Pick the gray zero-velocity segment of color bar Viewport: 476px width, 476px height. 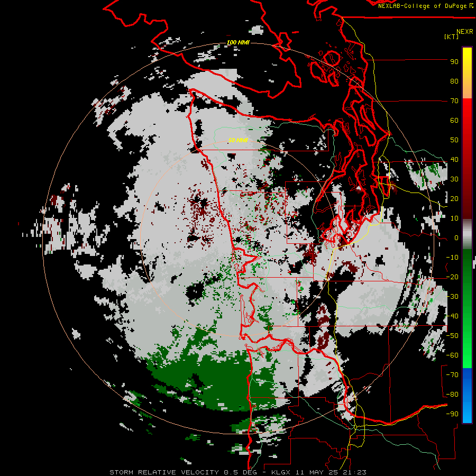(467, 234)
